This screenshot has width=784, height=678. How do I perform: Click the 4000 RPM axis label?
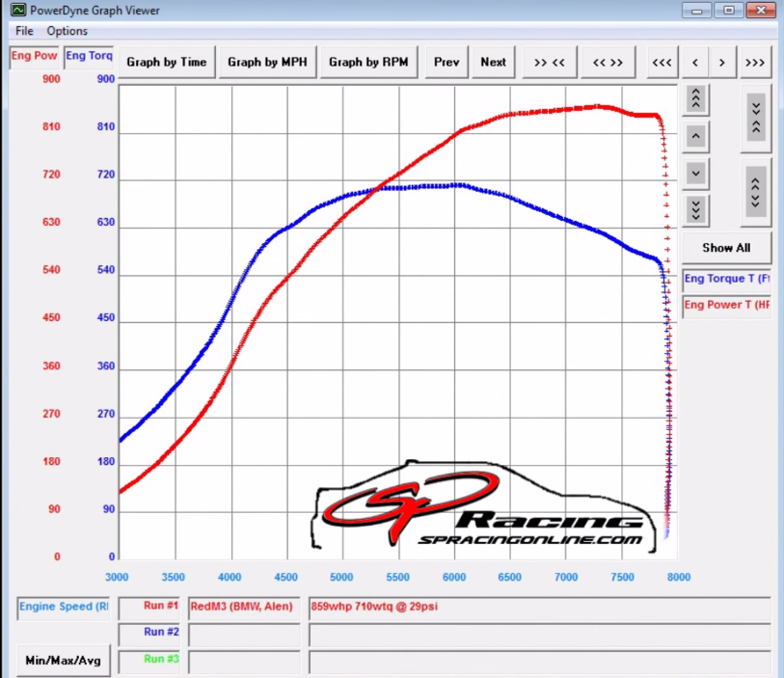pos(230,577)
